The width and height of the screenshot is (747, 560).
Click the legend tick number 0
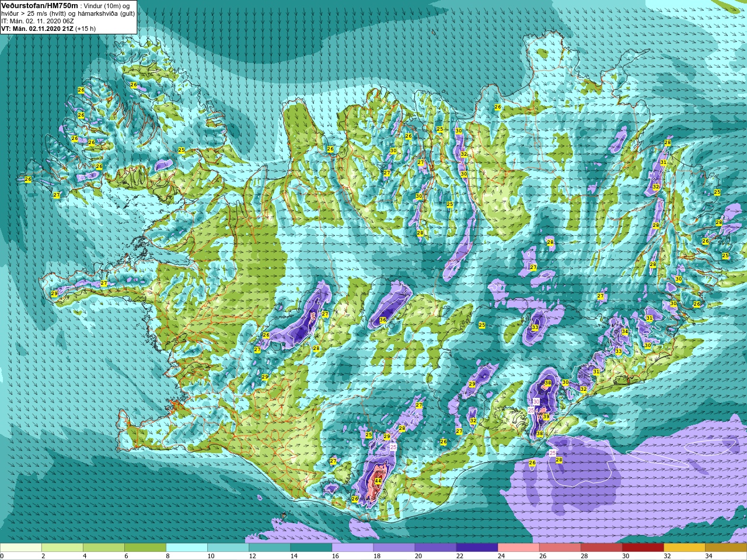tap(2, 556)
